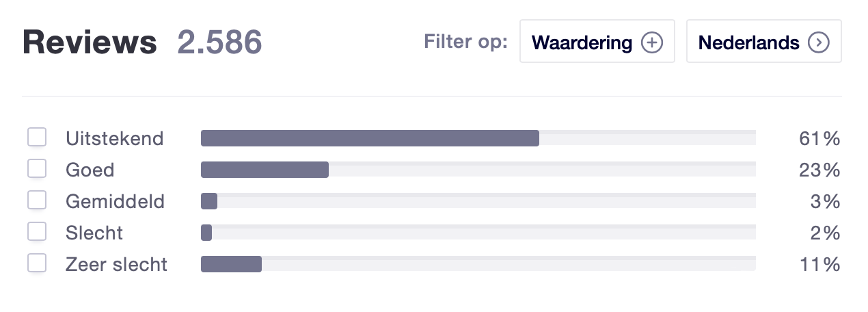Tick the Uitstekend checkbox
This screenshot has height=312, width=868.
click(x=37, y=138)
